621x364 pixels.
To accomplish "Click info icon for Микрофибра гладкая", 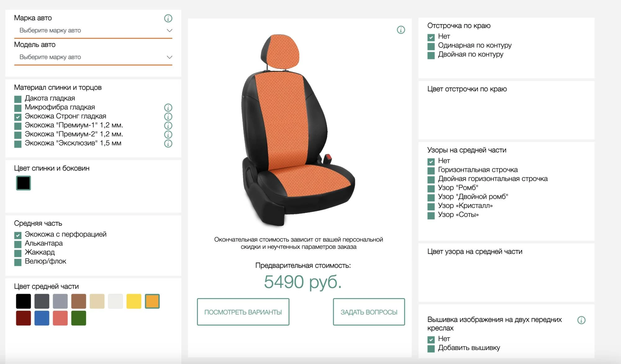I will [168, 108].
